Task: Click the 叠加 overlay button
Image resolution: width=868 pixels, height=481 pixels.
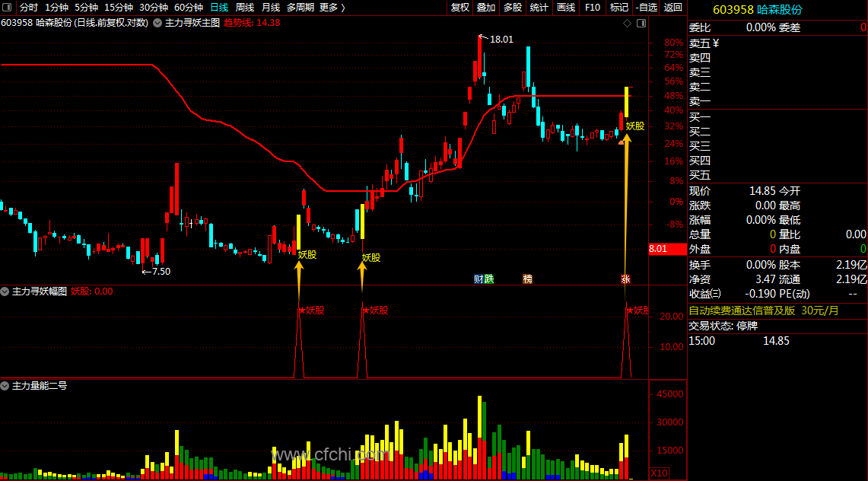Action: point(486,7)
